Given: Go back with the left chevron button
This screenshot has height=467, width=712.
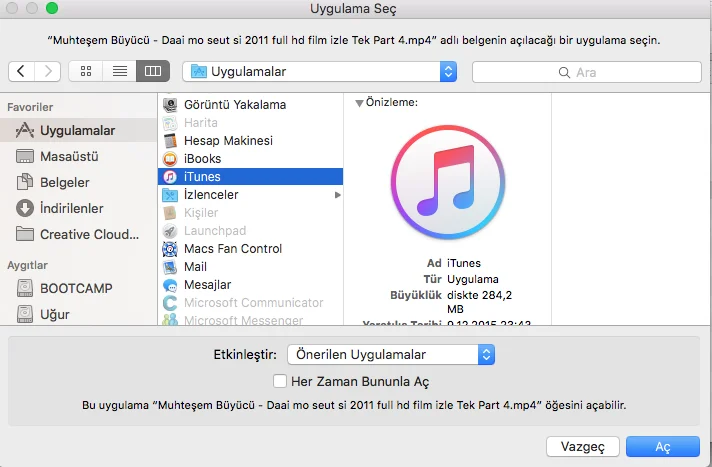Looking at the screenshot, I should [21, 71].
